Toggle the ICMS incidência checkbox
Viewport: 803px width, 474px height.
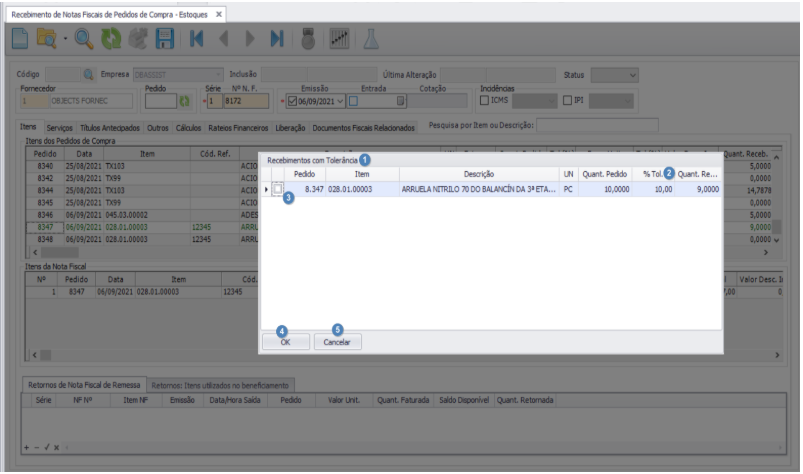(x=486, y=100)
